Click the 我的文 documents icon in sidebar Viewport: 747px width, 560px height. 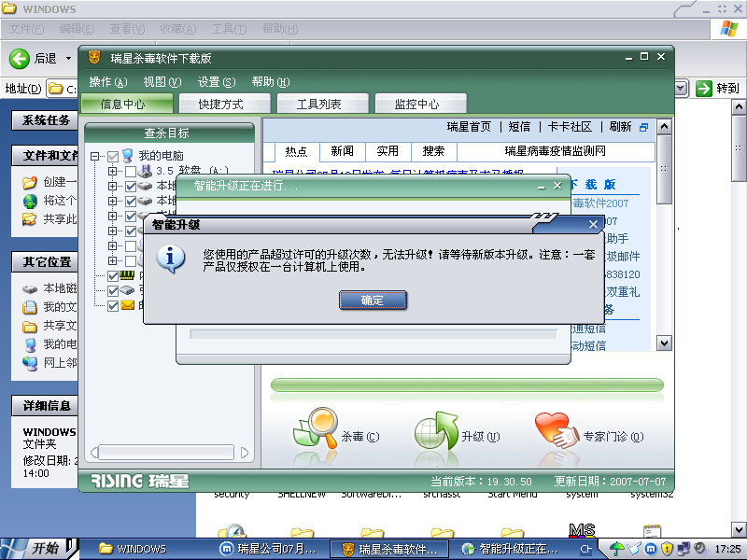tap(30, 307)
